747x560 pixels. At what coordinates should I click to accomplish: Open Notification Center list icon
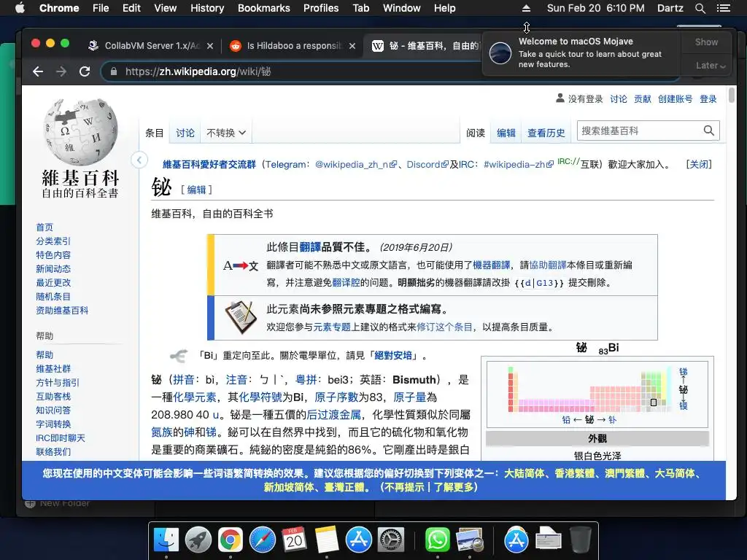[x=724, y=8]
